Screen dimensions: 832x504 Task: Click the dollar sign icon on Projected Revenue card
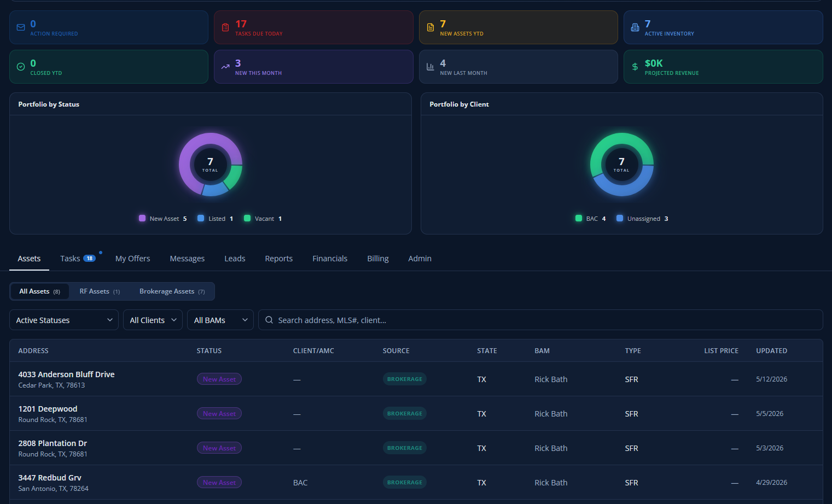tap(635, 67)
